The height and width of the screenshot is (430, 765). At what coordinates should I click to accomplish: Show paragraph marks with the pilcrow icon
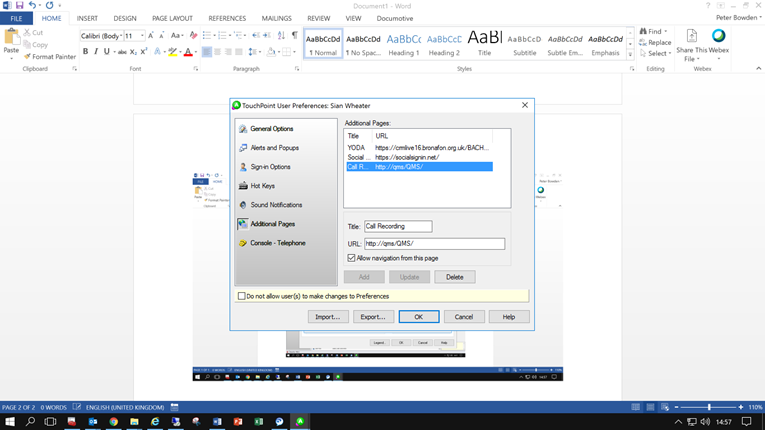pos(295,35)
